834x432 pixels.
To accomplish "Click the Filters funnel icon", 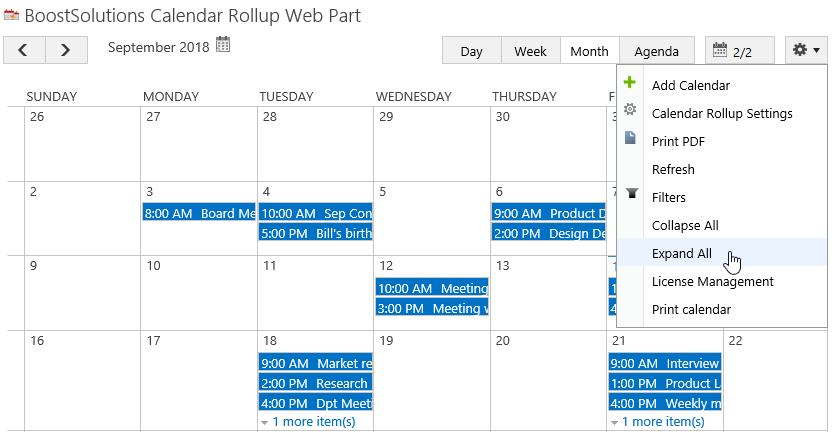I will [x=631, y=194].
